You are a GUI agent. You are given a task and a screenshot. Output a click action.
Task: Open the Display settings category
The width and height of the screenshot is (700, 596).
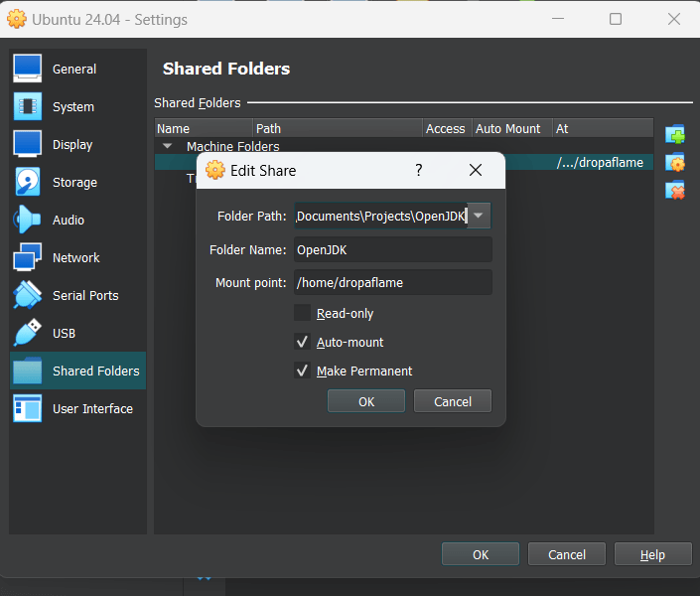tap(77, 144)
